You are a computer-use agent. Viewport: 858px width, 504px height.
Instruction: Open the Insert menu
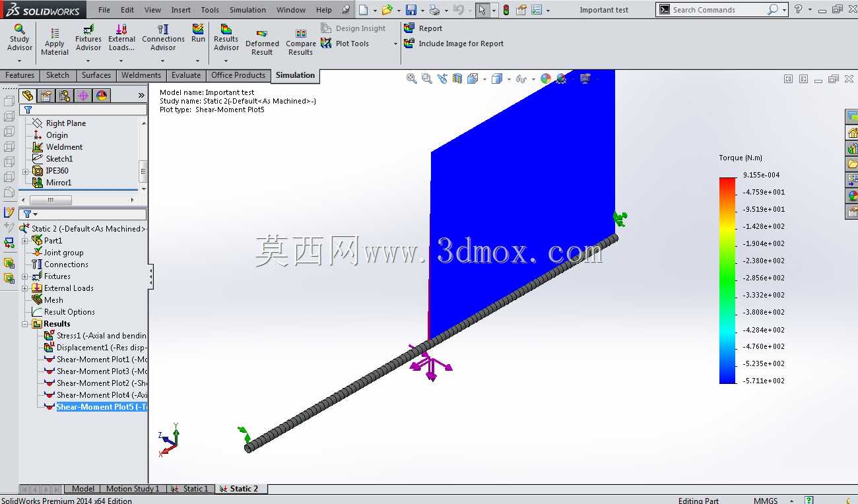(181, 10)
